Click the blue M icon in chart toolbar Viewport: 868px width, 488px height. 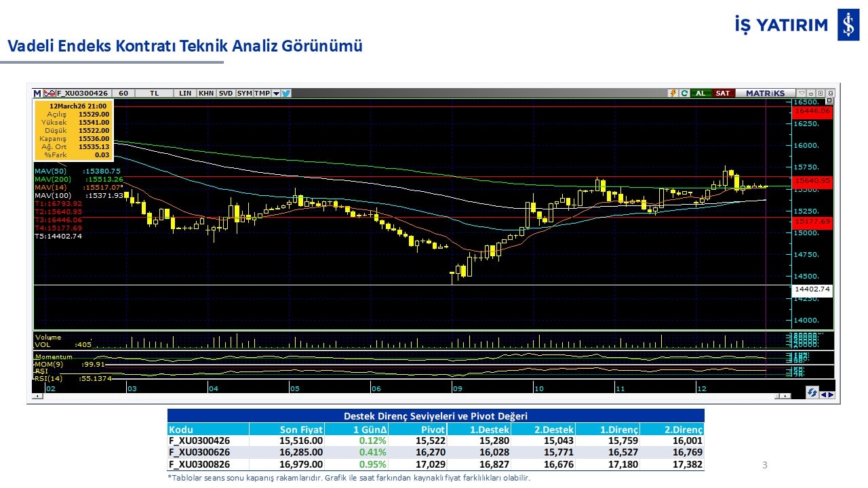(37, 94)
